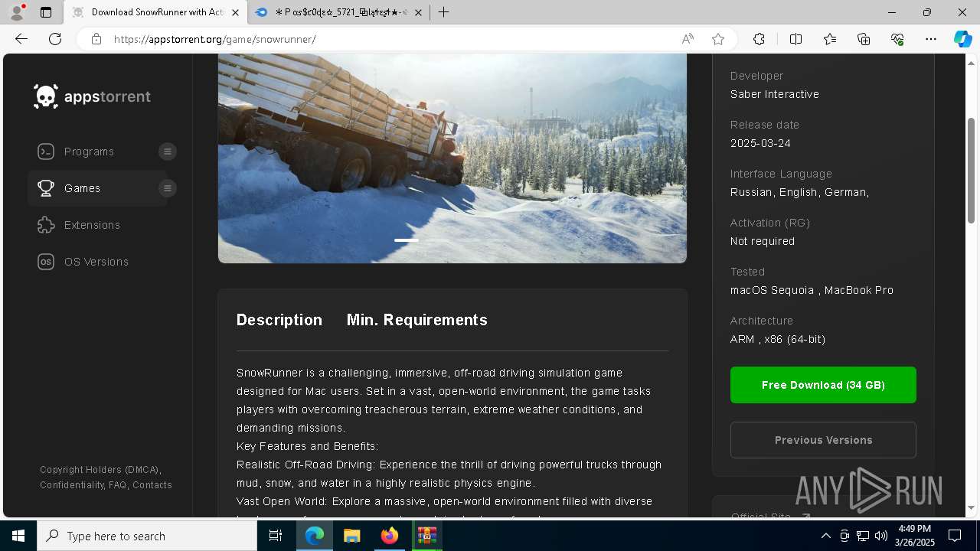
Task: Open the Favorites list icon
Action: (x=830, y=39)
